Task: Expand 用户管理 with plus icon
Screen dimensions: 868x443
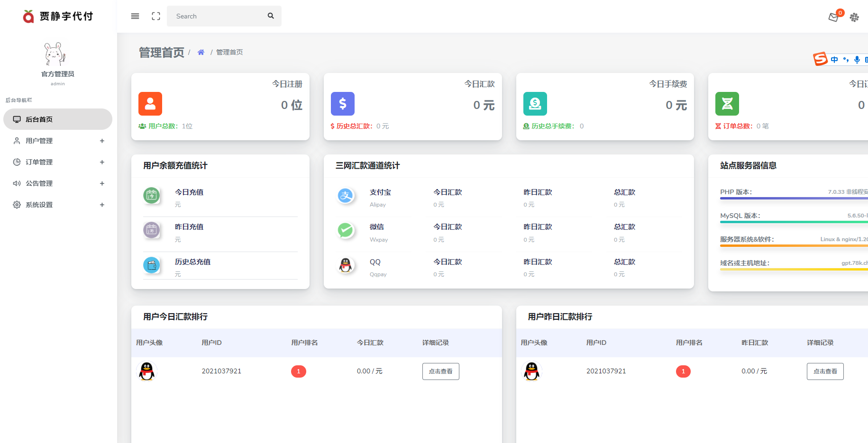Action: [x=102, y=141]
